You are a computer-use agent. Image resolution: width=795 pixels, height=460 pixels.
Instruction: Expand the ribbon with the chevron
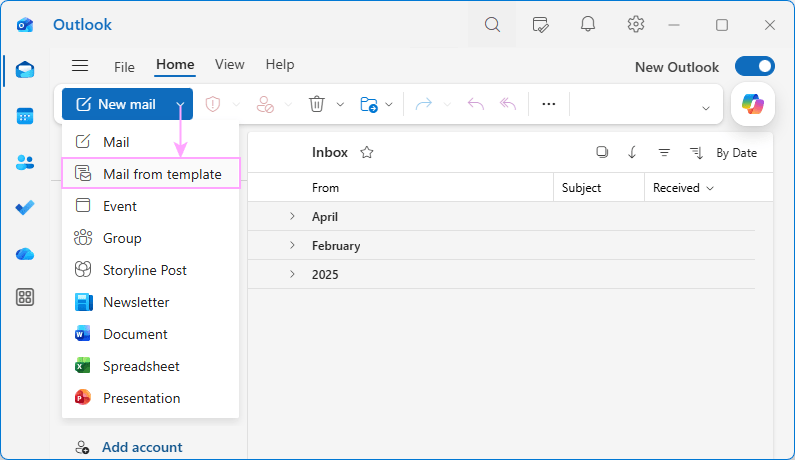point(706,108)
